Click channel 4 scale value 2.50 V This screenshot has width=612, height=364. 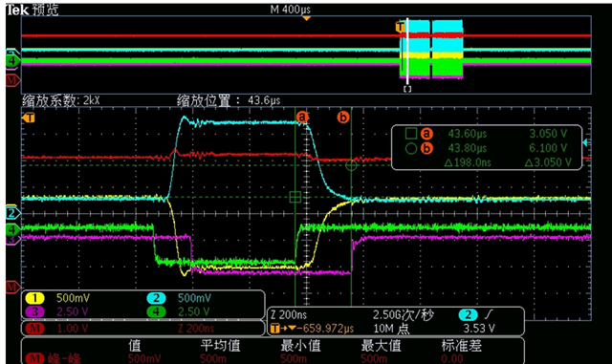coord(193,311)
